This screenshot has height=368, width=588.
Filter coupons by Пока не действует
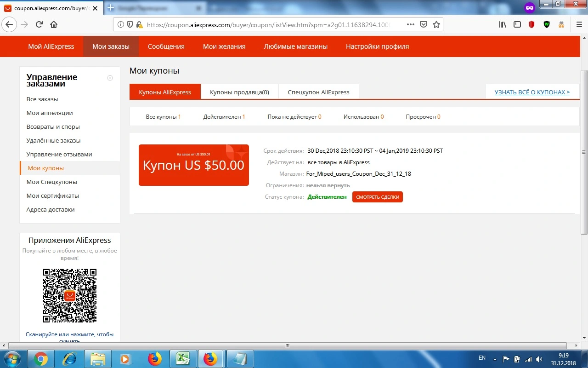pyautogui.click(x=294, y=117)
